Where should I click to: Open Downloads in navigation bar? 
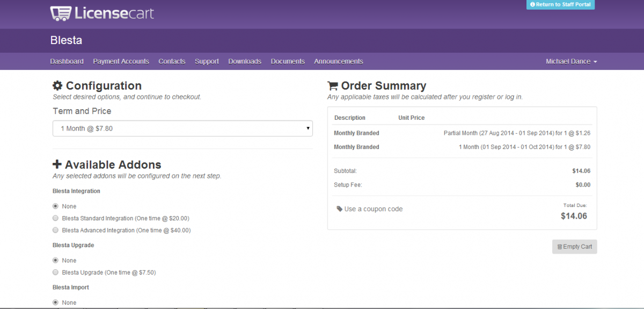tap(245, 61)
